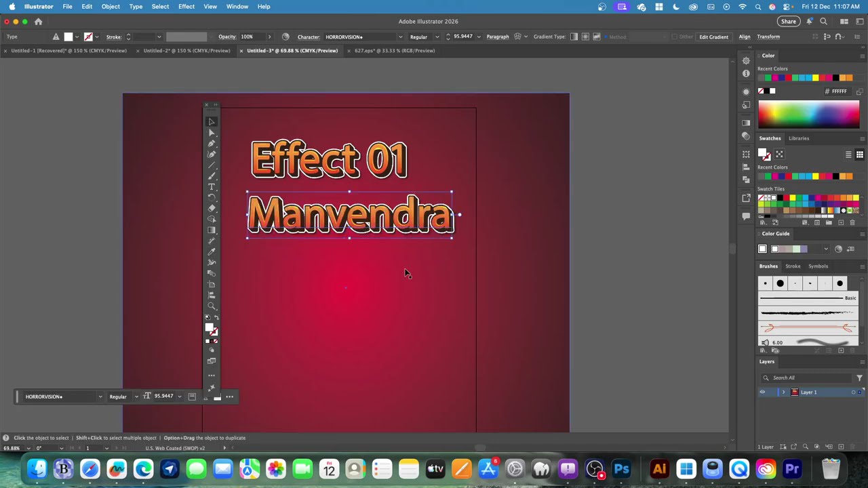
Task: Switch to the Libraries panel tab
Action: point(799,138)
